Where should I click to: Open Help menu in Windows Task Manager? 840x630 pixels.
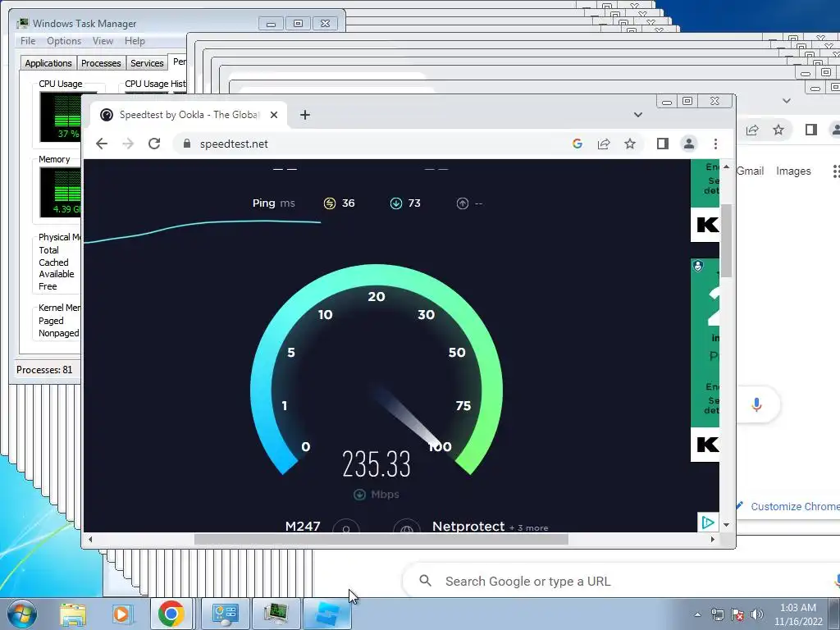[135, 41]
